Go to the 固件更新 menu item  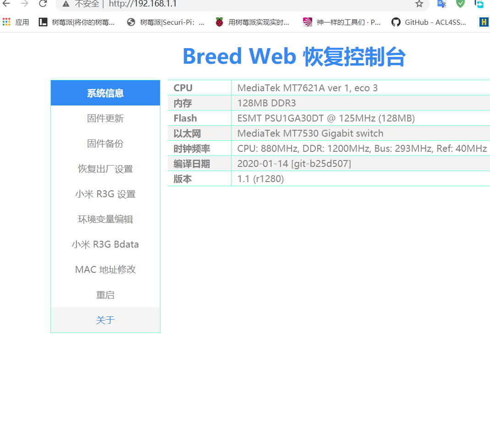click(x=105, y=118)
